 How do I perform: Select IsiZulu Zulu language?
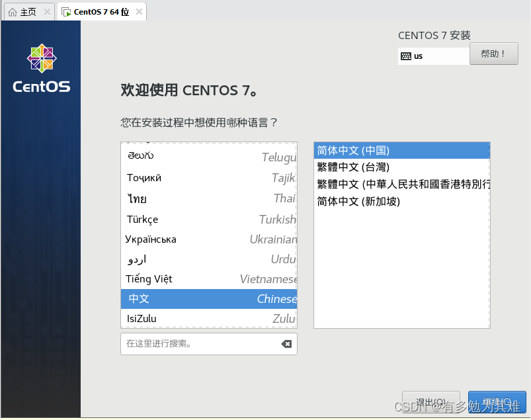208,318
